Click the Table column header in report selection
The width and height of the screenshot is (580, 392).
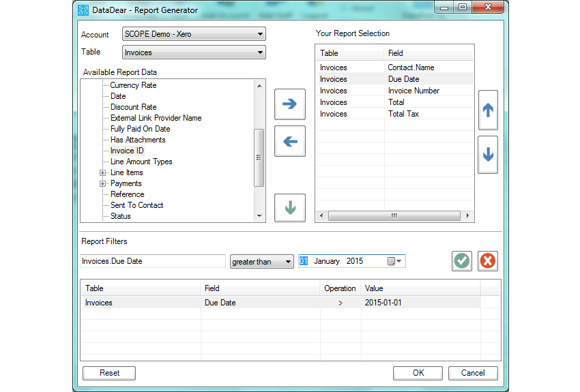[x=350, y=53]
